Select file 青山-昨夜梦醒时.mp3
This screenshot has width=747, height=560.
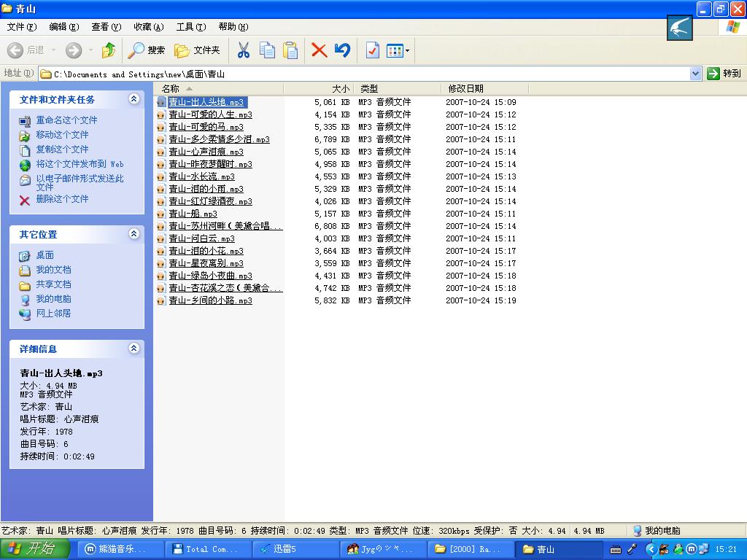tap(211, 164)
